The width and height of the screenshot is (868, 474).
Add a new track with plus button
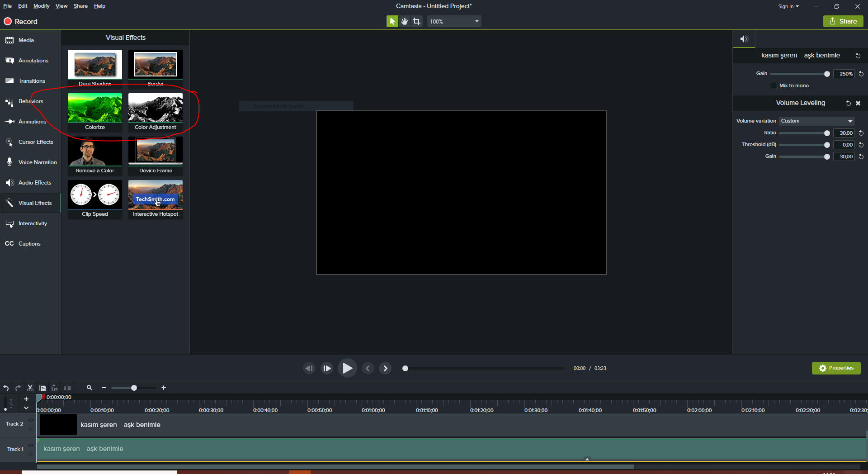coord(26,399)
